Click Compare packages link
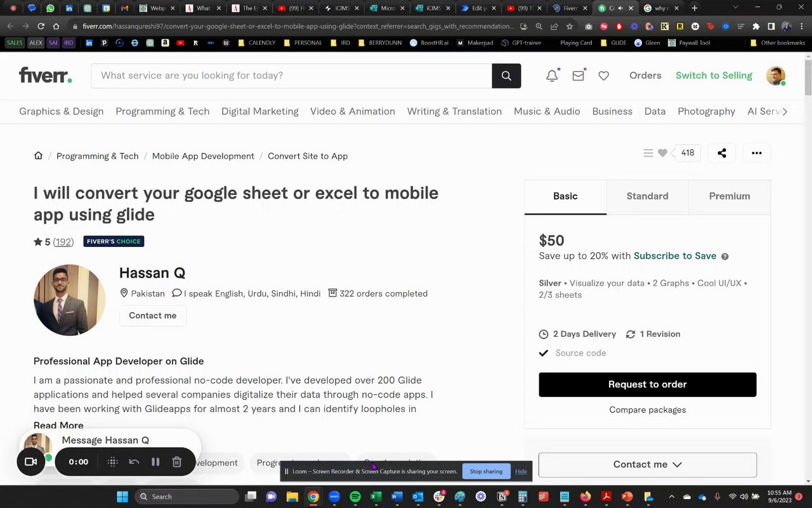This screenshot has height=508, width=812. [x=647, y=410]
